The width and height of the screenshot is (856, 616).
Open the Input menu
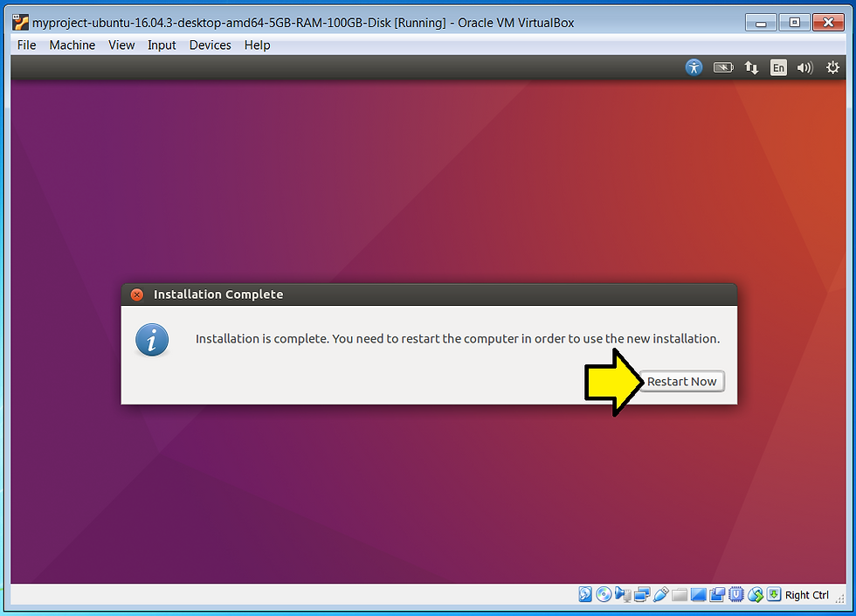pyautogui.click(x=162, y=45)
